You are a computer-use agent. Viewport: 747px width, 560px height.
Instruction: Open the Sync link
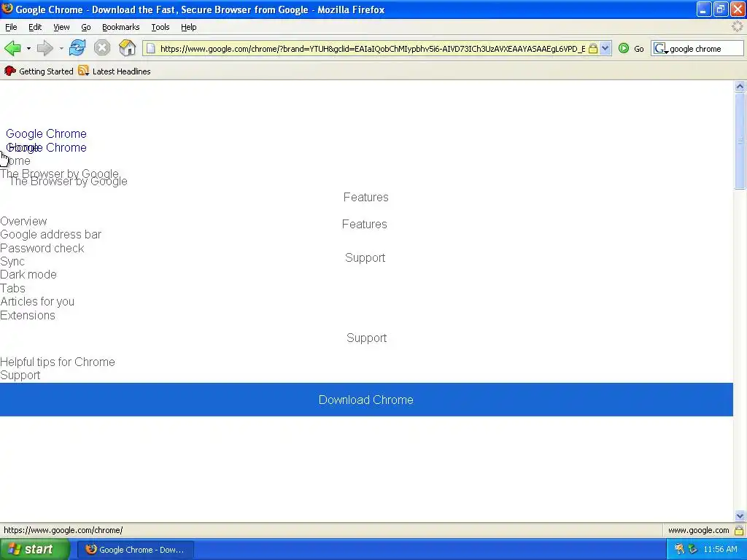12,262
